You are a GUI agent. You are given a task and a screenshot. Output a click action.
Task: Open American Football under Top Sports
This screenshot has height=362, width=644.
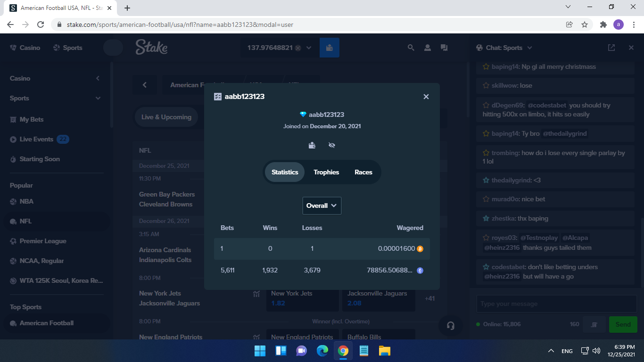coord(57,323)
